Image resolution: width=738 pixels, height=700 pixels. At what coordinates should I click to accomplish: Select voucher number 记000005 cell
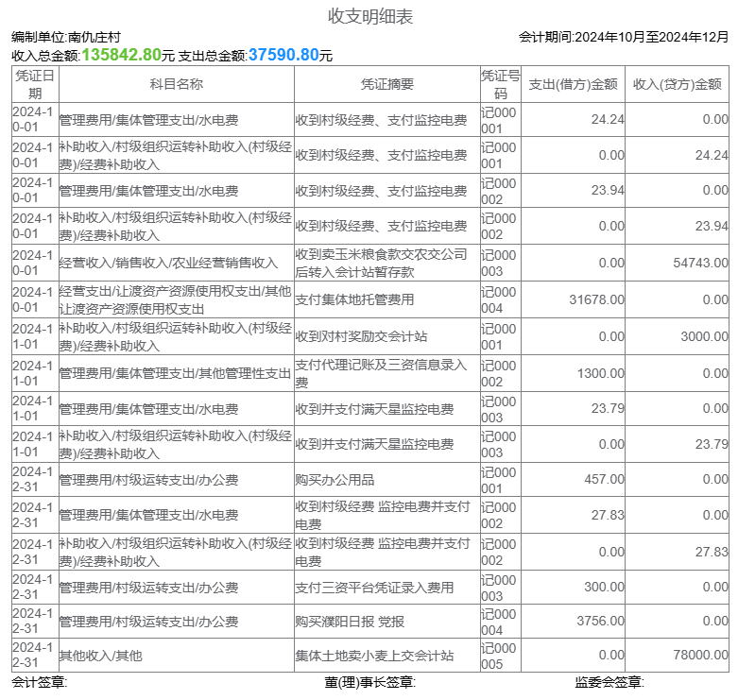click(x=499, y=655)
